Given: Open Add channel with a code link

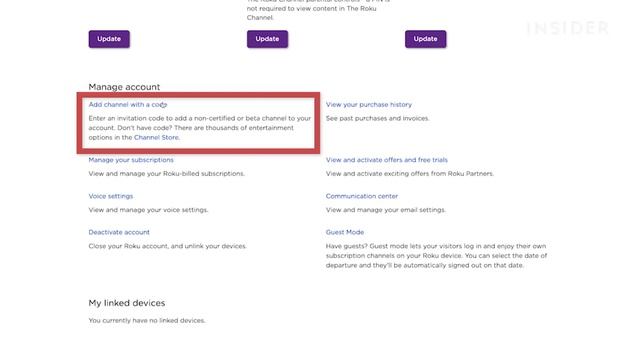Looking at the screenshot, I should [128, 104].
